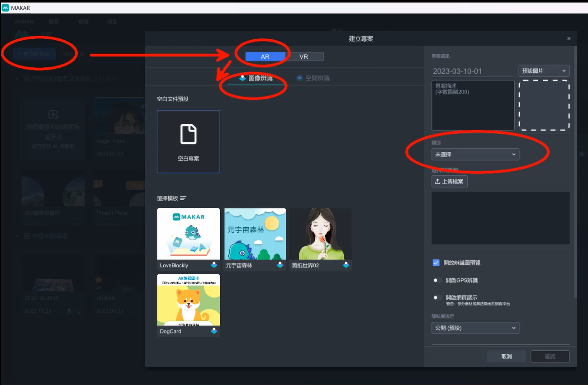
Task: Click the sort icon beside 選擇模板
Action: [183, 198]
